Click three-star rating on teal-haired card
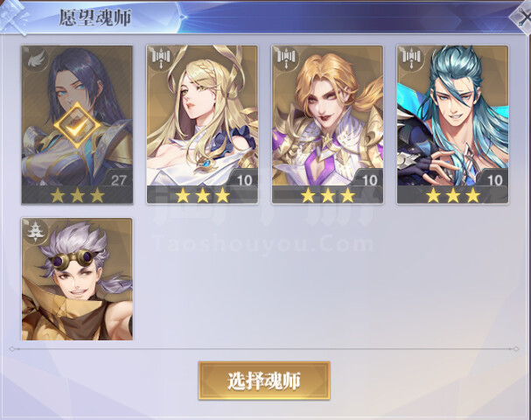The image size is (531, 420). click(453, 196)
